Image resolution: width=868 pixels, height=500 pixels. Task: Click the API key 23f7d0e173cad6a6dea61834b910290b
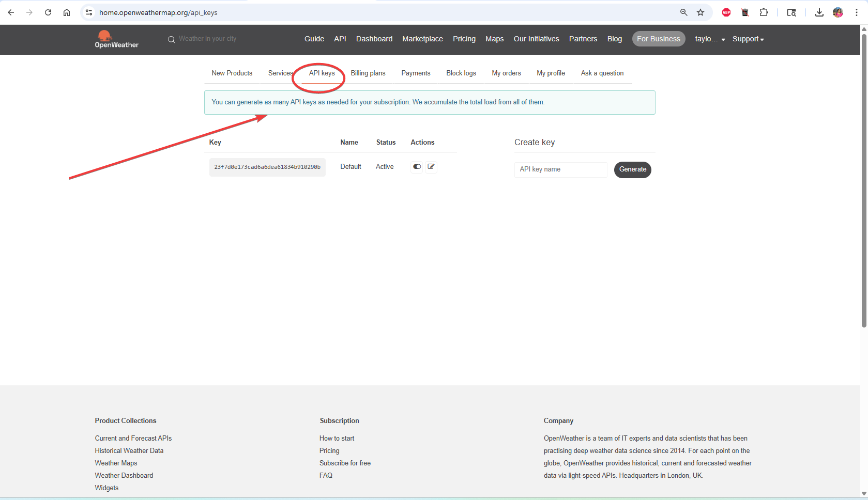pos(267,167)
